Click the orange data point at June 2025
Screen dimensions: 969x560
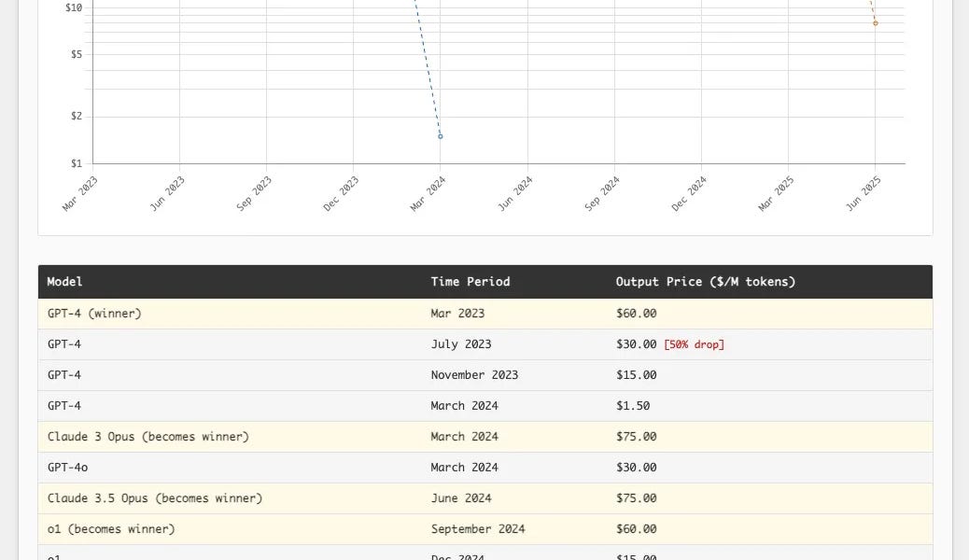click(876, 23)
